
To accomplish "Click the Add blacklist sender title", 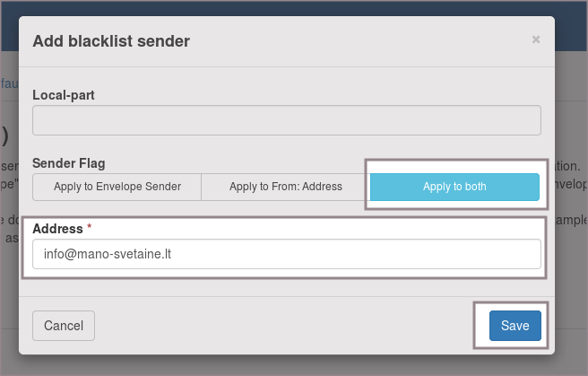I will tap(111, 40).
